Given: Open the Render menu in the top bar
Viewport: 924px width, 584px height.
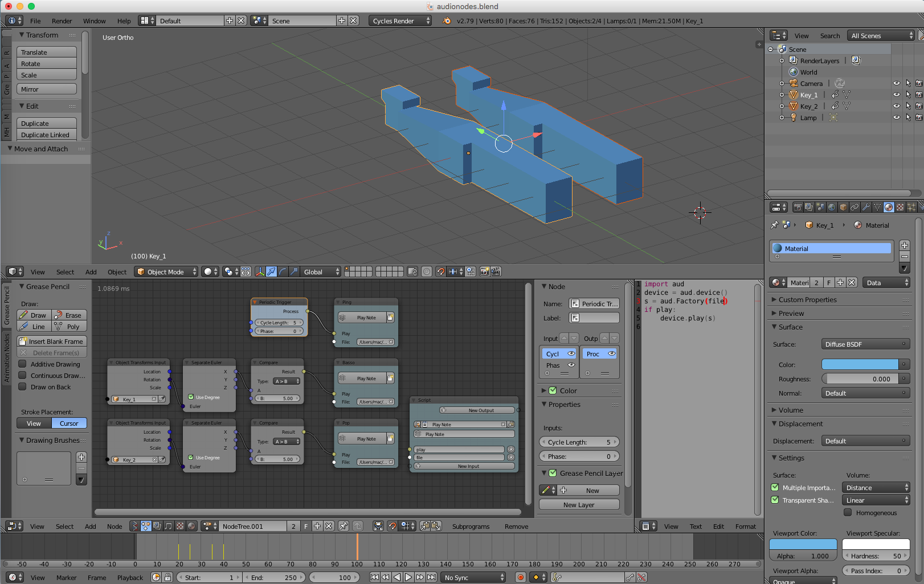Looking at the screenshot, I should pos(62,21).
